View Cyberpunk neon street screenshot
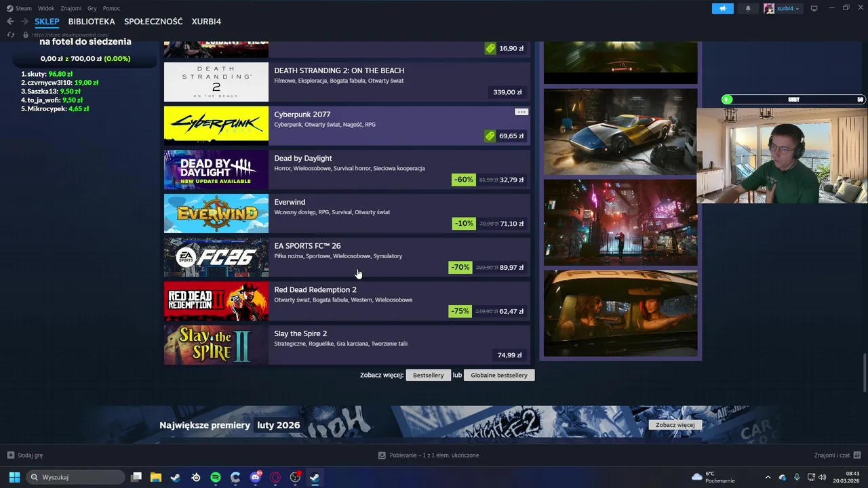The width and height of the screenshot is (868, 488). tap(620, 222)
